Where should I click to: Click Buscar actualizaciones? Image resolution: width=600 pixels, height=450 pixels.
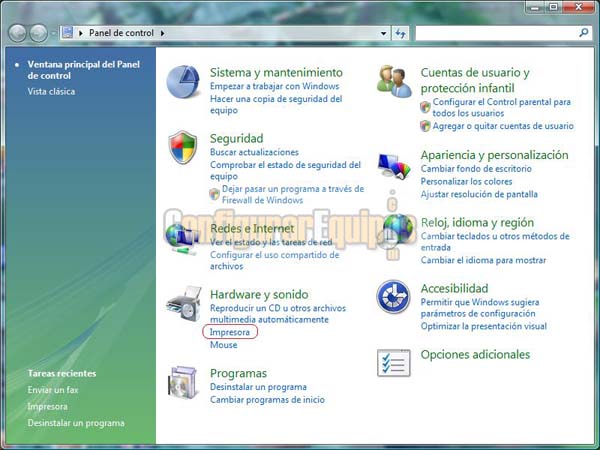click(254, 152)
